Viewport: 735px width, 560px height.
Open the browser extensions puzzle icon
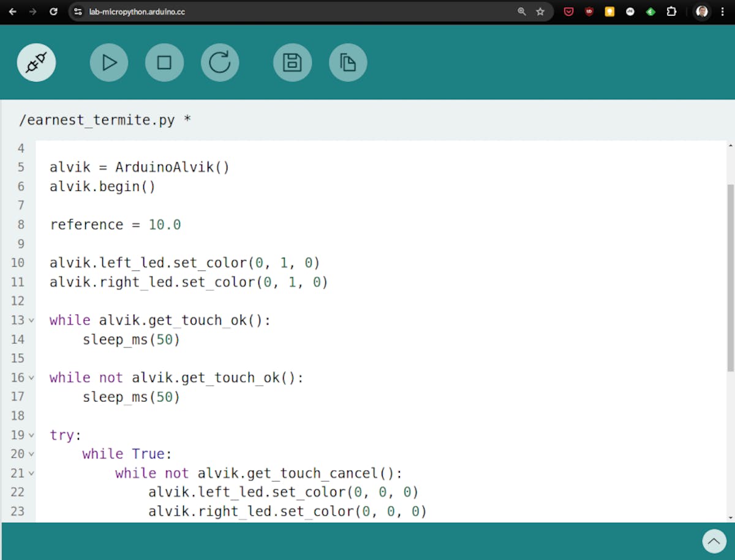tap(671, 12)
